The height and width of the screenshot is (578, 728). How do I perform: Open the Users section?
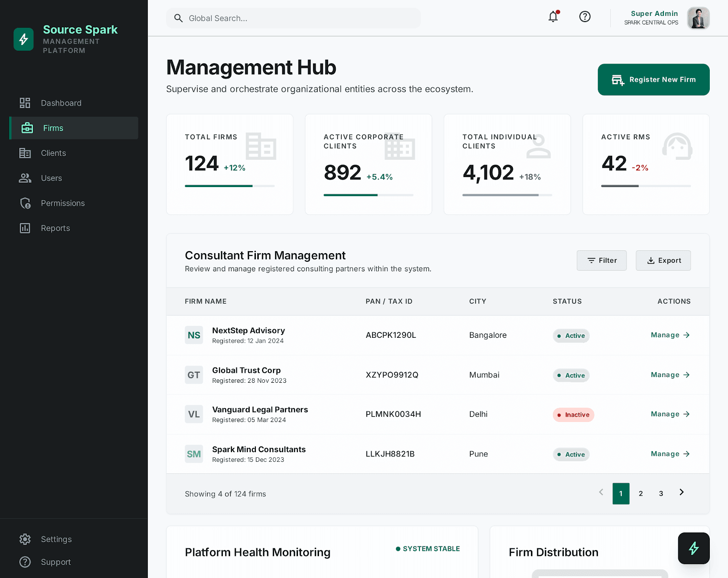(x=74, y=178)
